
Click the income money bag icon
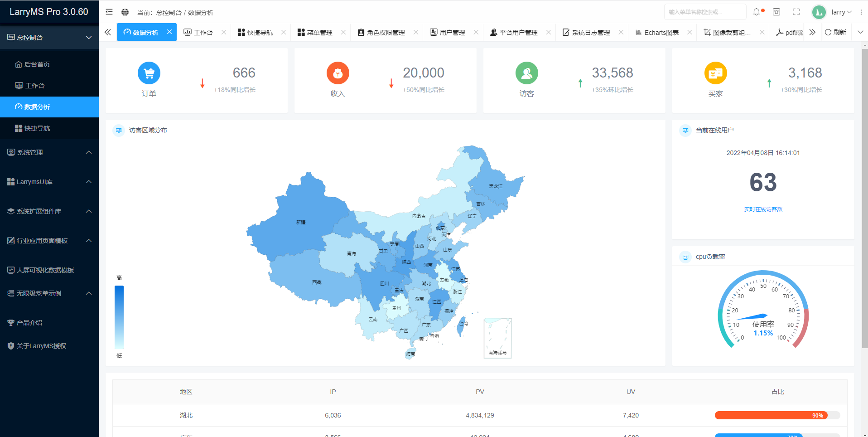338,73
